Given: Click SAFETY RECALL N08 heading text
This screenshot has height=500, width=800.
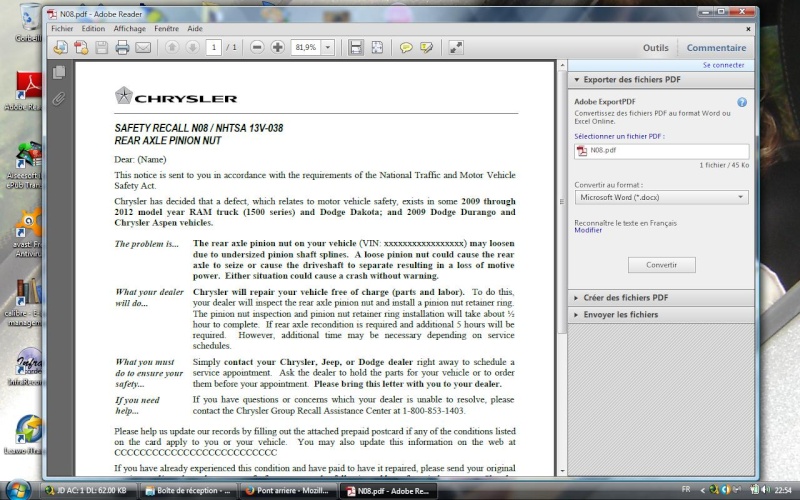Looking at the screenshot, I should (198, 128).
